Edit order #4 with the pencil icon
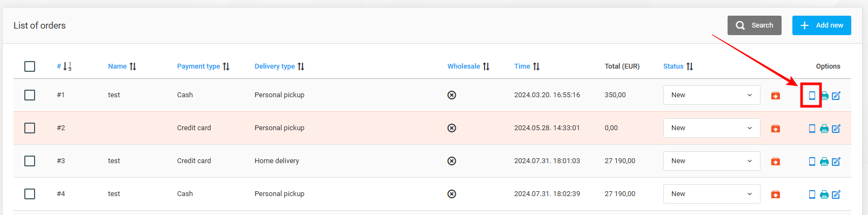 (x=836, y=194)
